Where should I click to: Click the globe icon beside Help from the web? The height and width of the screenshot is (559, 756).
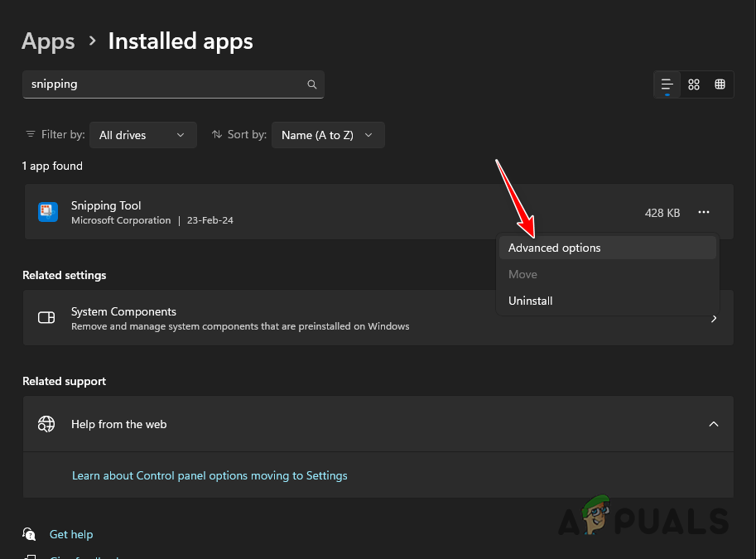[x=46, y=423]
